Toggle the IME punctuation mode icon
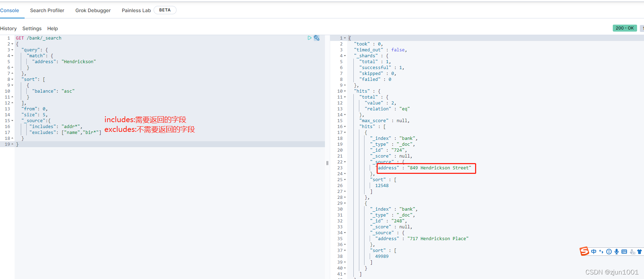 click(601, 252)
